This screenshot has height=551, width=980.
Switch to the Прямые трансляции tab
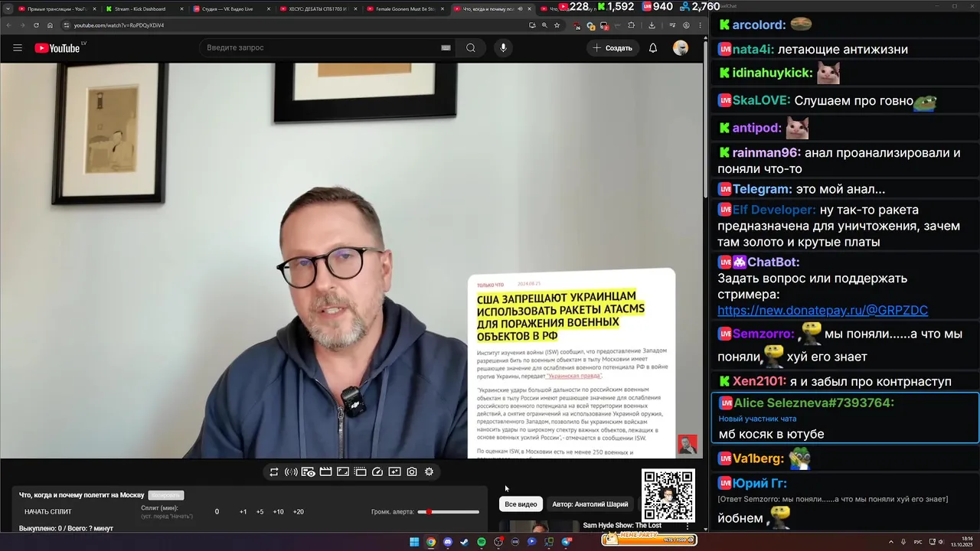point(57,9)
